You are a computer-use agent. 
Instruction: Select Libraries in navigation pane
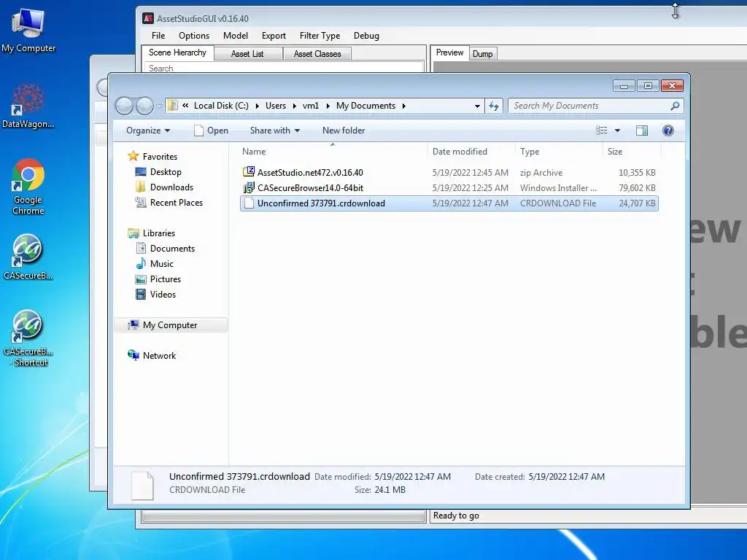click(158, 233)
